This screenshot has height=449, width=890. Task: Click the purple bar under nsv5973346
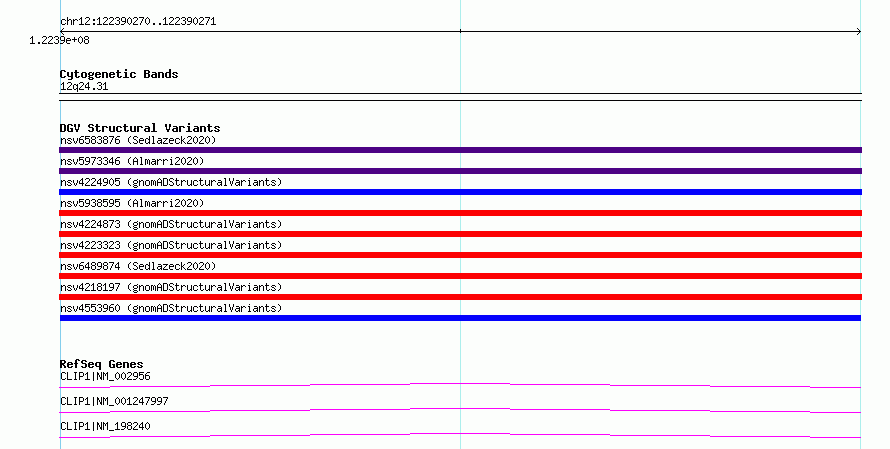(x=460, y=171)
